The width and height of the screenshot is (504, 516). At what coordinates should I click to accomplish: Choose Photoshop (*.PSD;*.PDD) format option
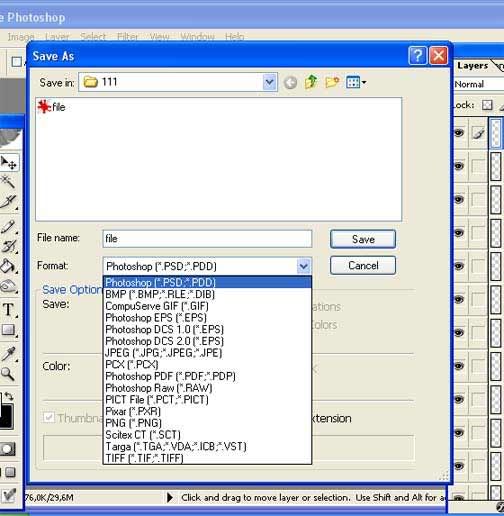pyautogui.click(x=207, y=282)
